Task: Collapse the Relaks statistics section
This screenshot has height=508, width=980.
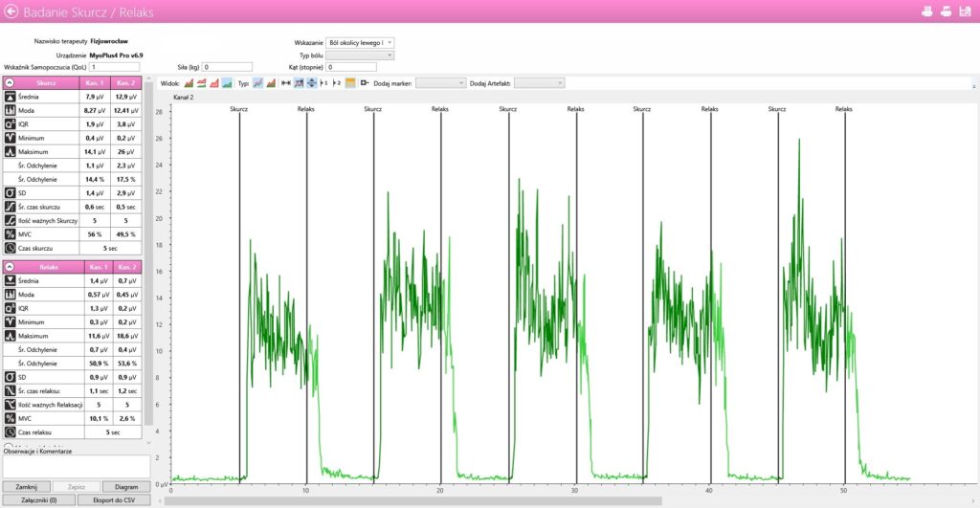Action: tap(10, 267)
